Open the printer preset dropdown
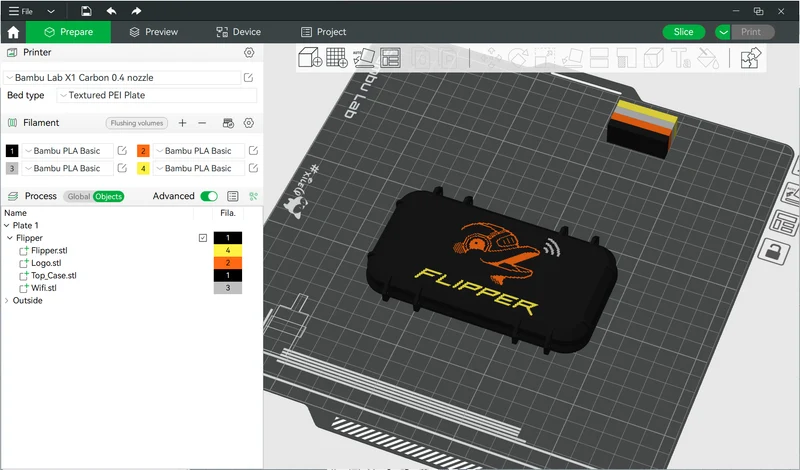Image resolution: width=800 pixels, height=470 pixels. point(122,78)
